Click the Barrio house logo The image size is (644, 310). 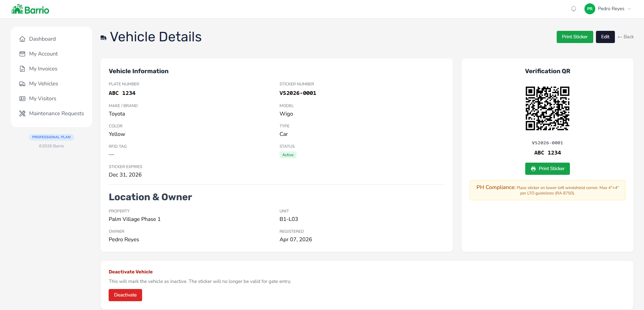(x=17, y=8)
